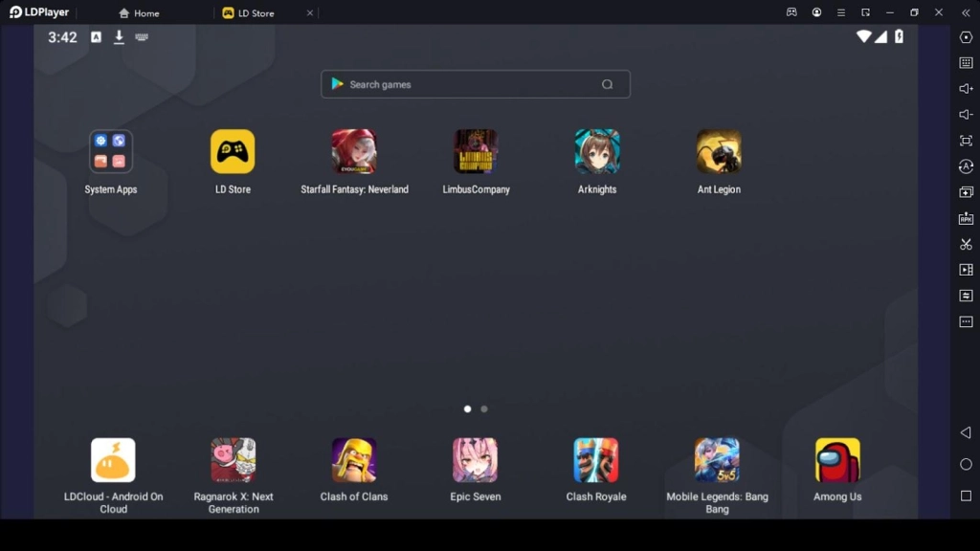Start the Ant Legion game
980x551 pixels.
pyautogui.click(x=719, y=151)
